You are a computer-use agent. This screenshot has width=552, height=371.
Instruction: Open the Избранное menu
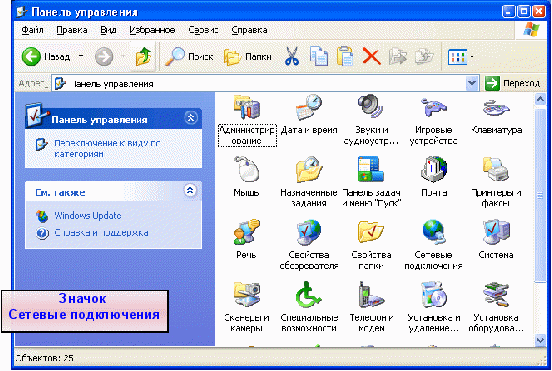point(152,30)
